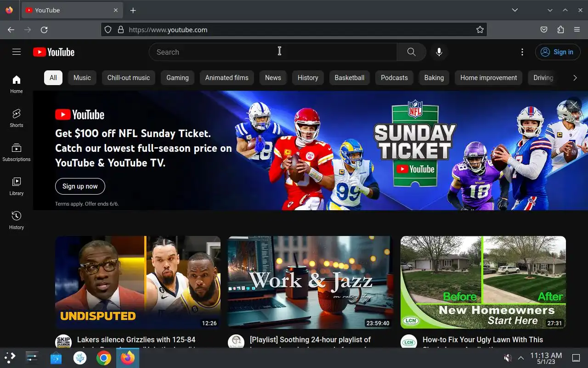Open the tracking protection shield icon

point(108,29)
